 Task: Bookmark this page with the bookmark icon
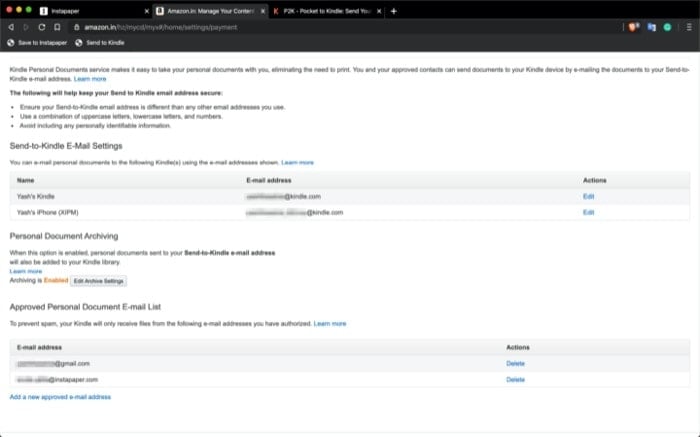57,27
